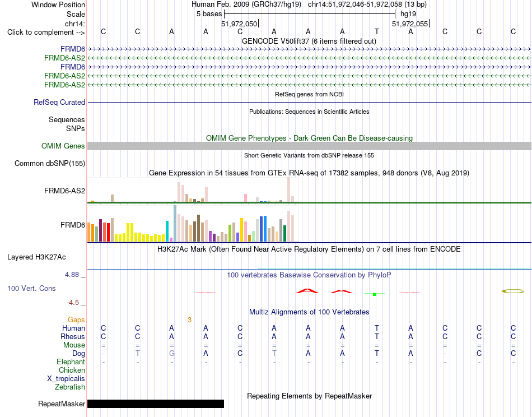The image size is (532, 417).
Task: Click the Publications: Sequences in Scientific Articles title
Action: point(309,112)
